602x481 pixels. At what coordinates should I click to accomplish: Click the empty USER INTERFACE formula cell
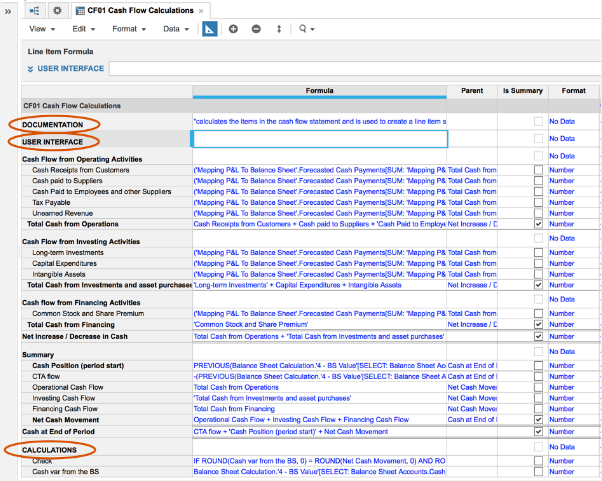tap(319, 139)
